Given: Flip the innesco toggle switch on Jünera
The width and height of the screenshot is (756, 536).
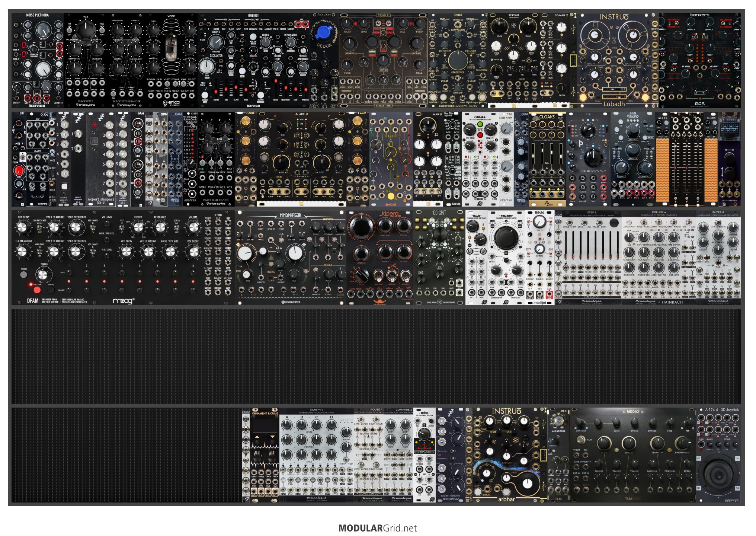Looking at the screenshot, I should (406, 277).
